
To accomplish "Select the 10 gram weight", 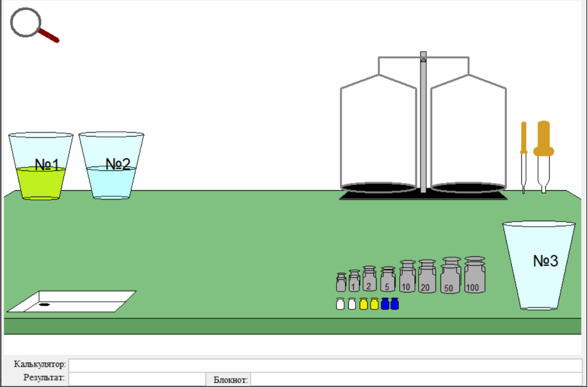I will pyautogui.click(x=407, y=276).
